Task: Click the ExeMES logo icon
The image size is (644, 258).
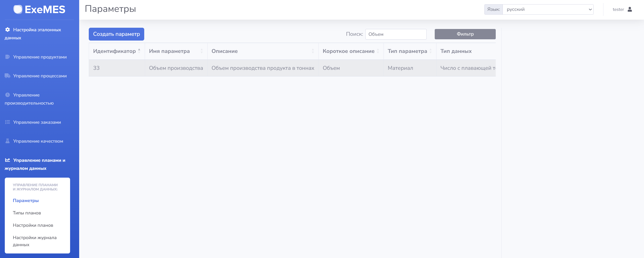Action: tap(18, 9)
